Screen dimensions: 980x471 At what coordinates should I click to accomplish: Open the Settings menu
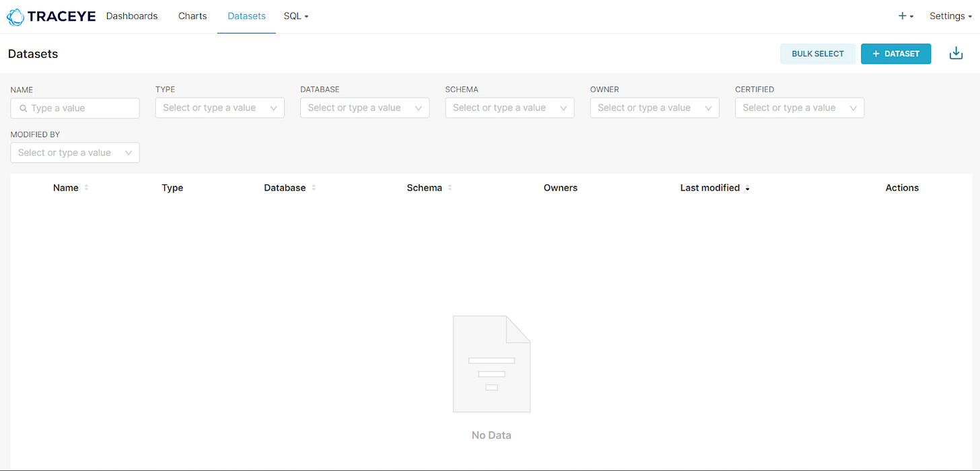coord(950,16)
